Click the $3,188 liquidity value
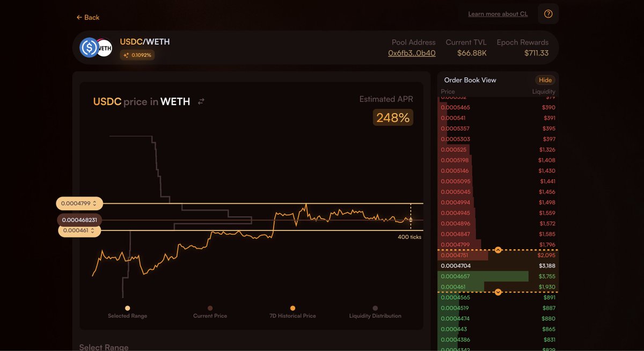Viewport: 644px width, 351px height. [547, 266]
